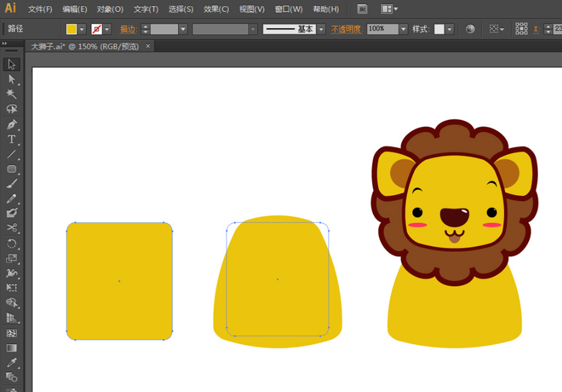Click the yellow fill color swatch

(x=72, y=29)
